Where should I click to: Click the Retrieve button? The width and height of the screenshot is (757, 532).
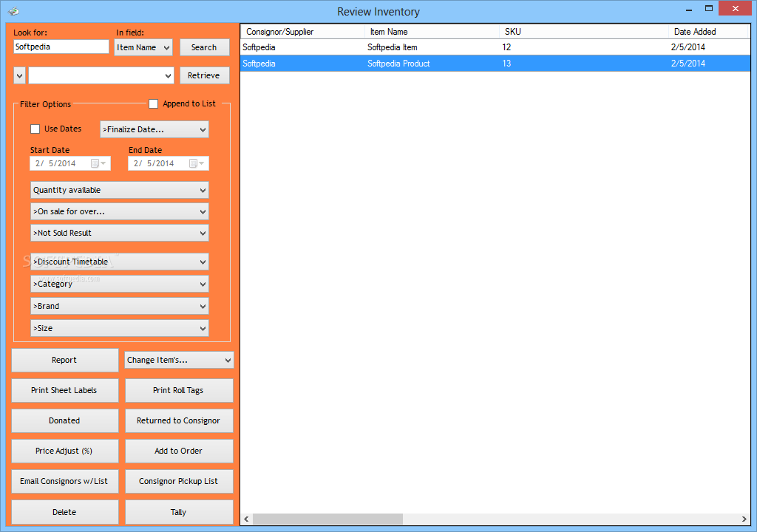pos(204,76)
